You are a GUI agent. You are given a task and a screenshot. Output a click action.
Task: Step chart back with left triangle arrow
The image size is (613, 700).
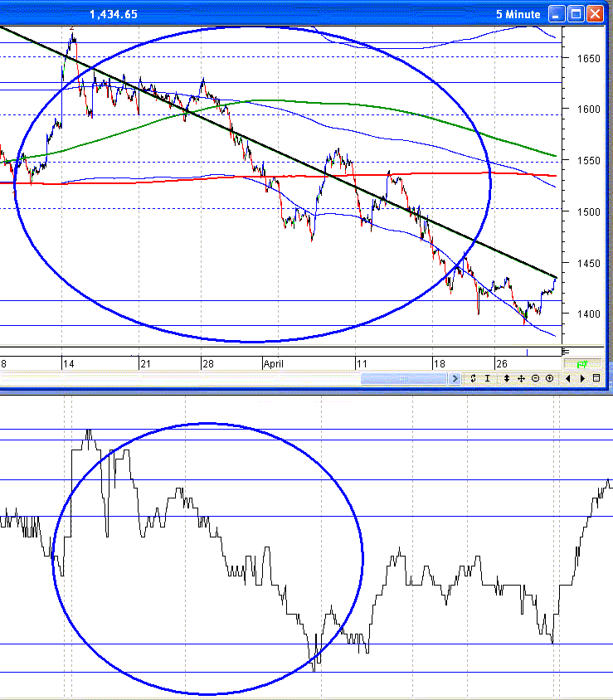(568, 378)
